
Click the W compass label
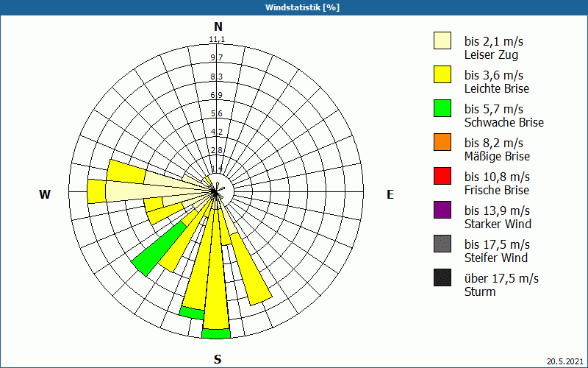[x=45, y=194]
